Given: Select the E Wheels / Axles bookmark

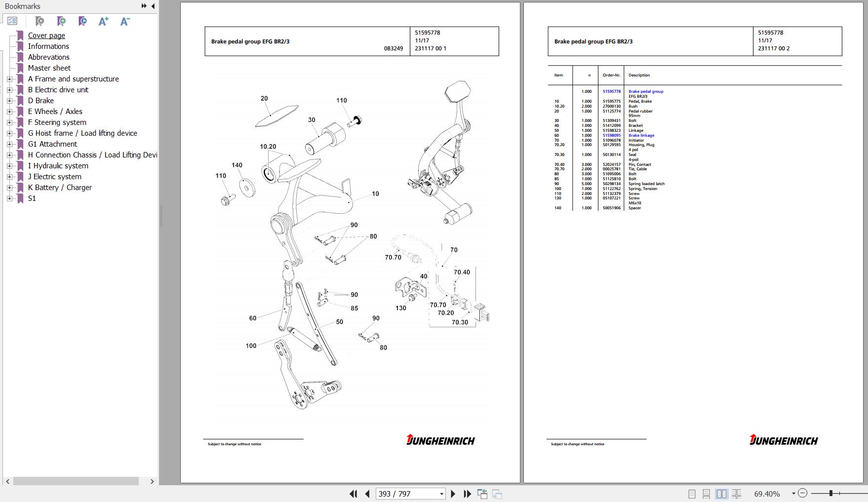Looking at the screenshot, I should pos(55,112).
